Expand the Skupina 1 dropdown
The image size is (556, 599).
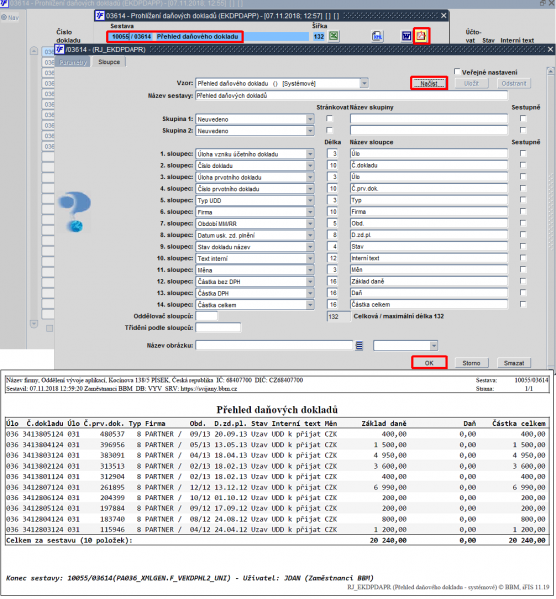pyautogui.click(x=310, y=119)
